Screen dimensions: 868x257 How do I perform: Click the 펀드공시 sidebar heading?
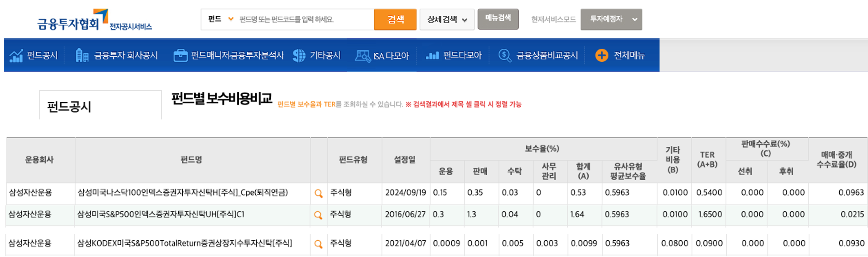click(69, 107)
